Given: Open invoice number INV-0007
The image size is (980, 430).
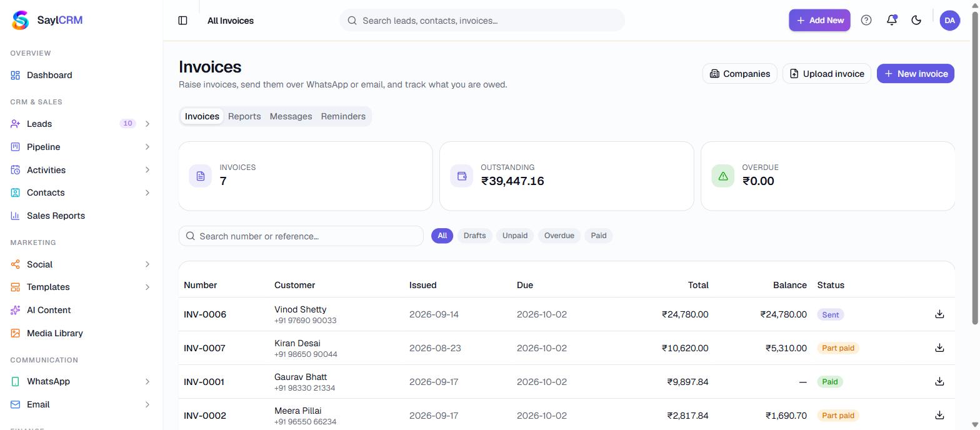Looking at the screenshot, I should (x=204, y=348).
